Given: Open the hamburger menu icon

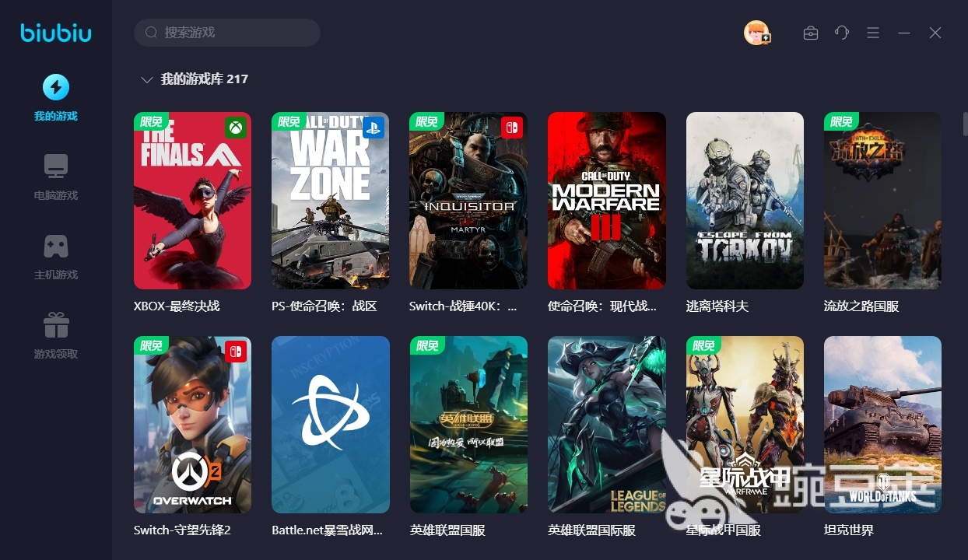Looking at the screenshot, I should coord(873,33).
